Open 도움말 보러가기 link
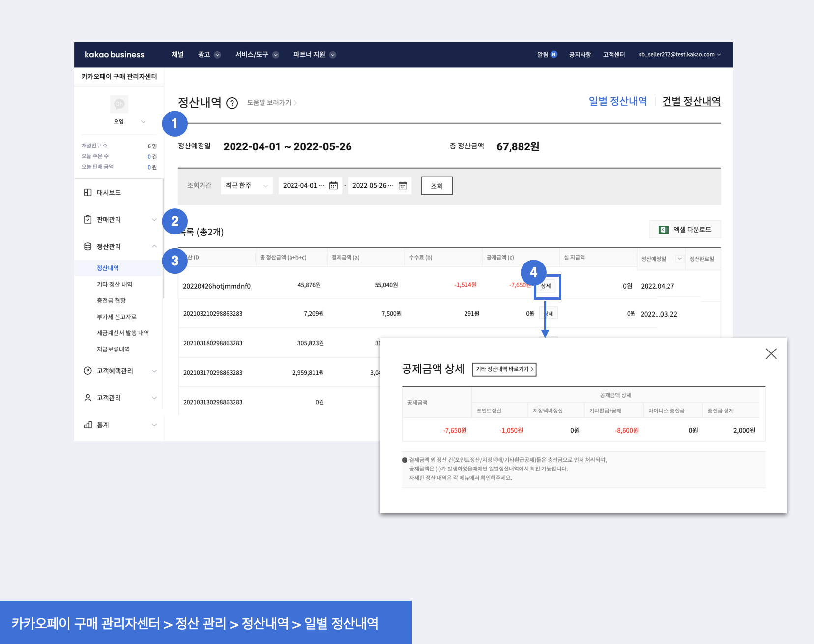814x644 pixels. point(272,103)
